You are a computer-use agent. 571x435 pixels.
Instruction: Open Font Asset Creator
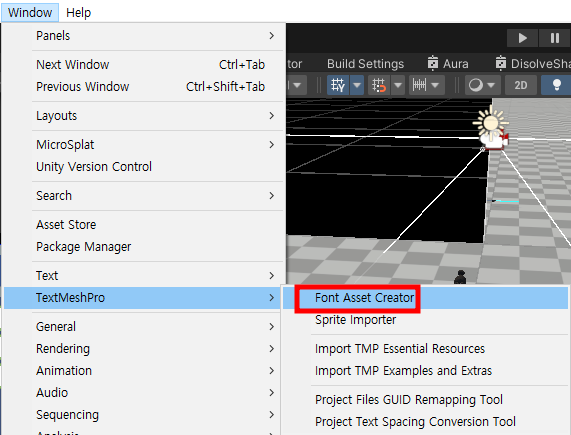(x=425, y=298)
